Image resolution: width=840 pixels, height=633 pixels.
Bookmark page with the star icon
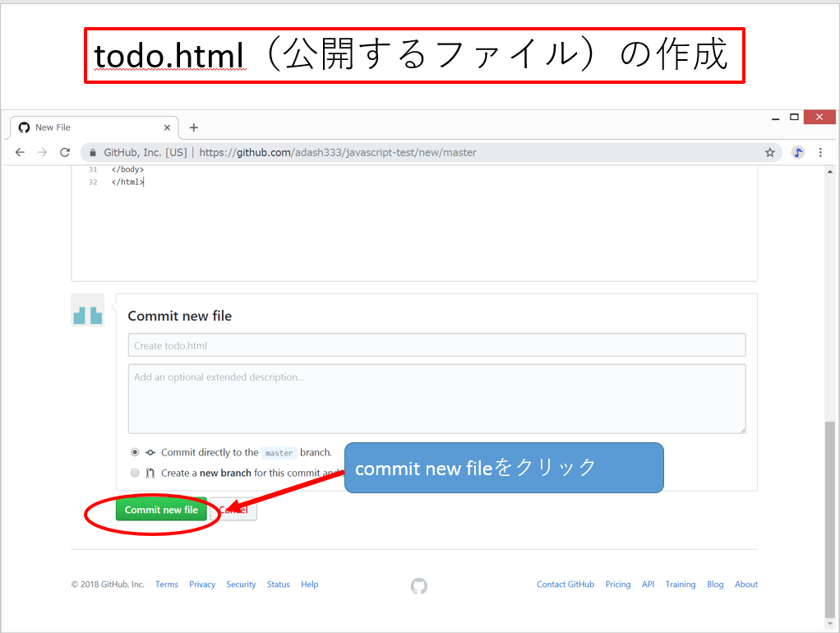click(x=770, y=152)
